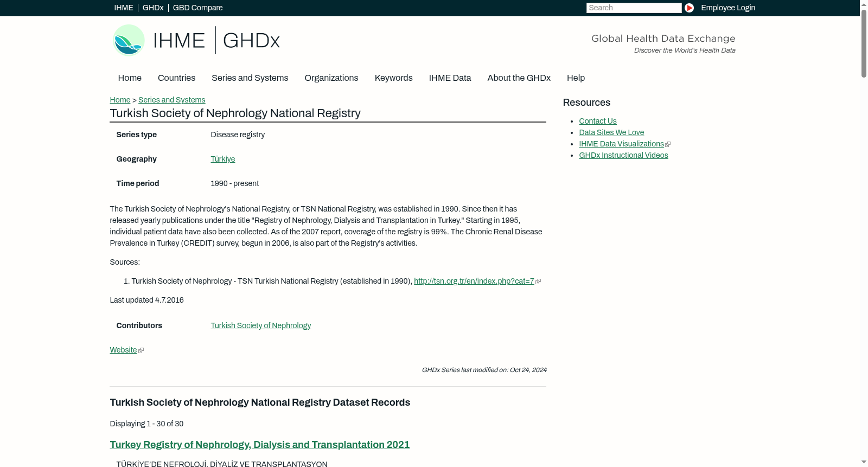
Task: Open the tsn.org.tr source URL
Action: pos(474,281)
